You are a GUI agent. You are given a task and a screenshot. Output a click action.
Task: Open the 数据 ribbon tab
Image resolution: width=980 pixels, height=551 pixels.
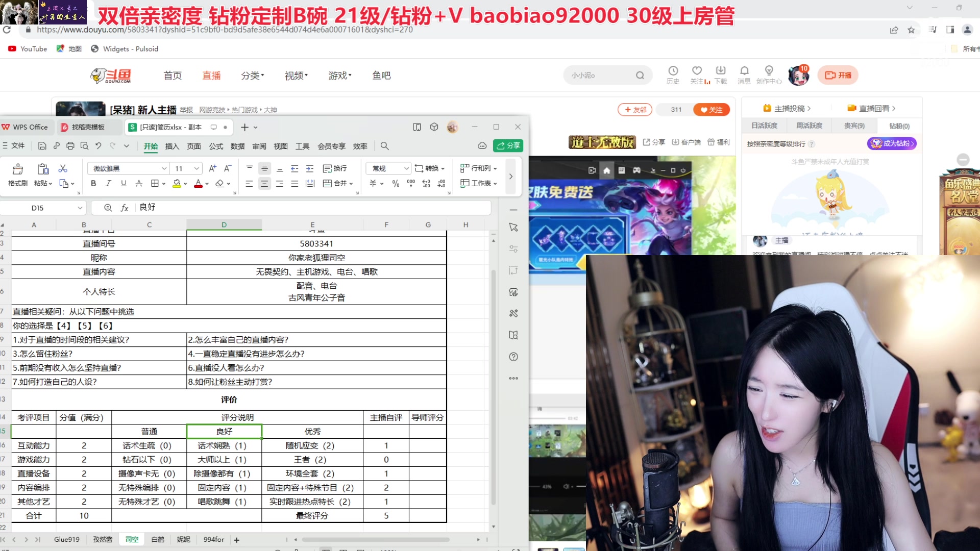point(237,146)
